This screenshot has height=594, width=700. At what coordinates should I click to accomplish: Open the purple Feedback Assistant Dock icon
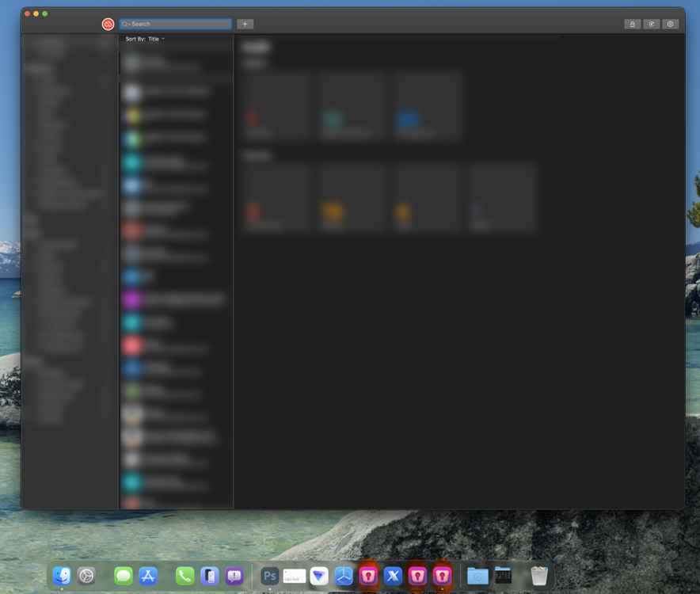[234, 576]
